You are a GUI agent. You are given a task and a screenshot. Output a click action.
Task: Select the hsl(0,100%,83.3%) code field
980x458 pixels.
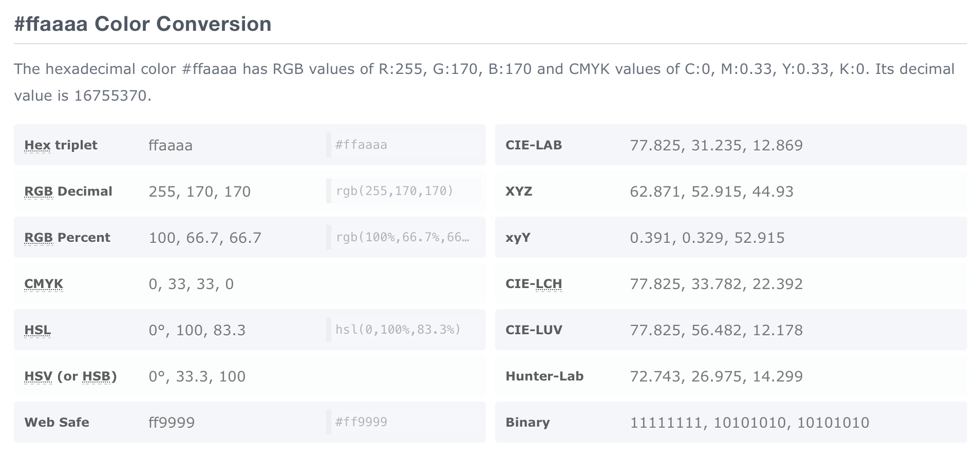click(x=404, y=330)
